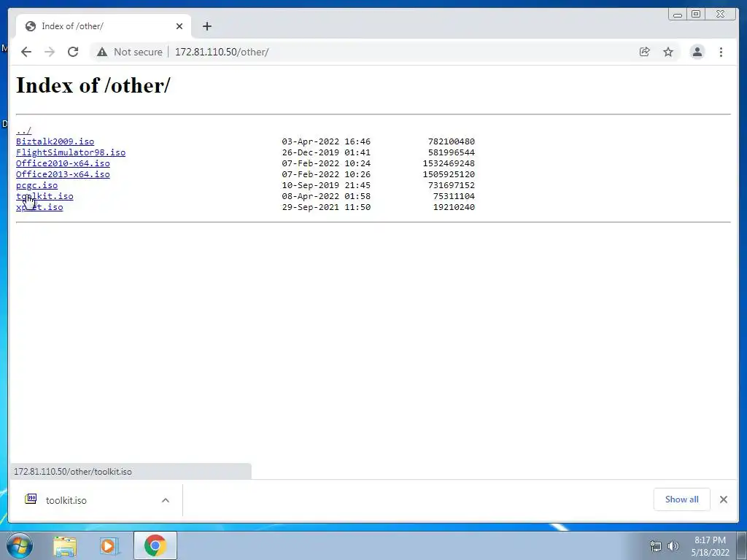
Task: Click the file size 19210240
Action: (454, 207)
